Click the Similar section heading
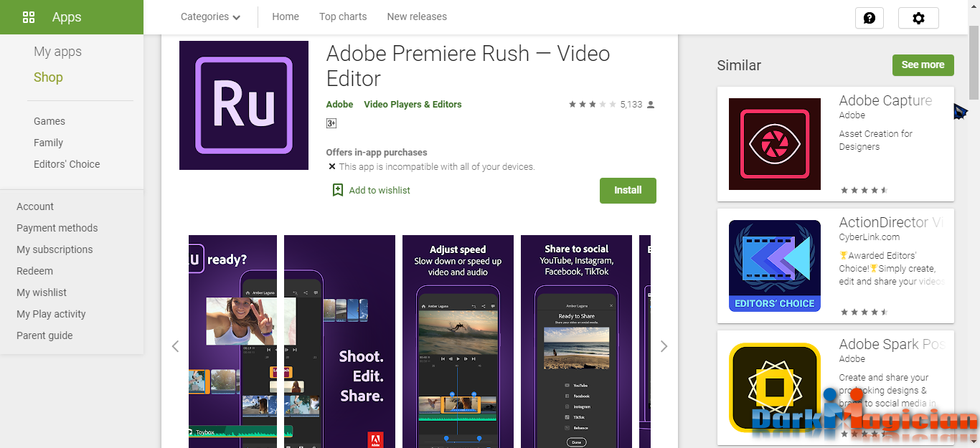The height and width of the screenshot is (448, 980). [x=739, y=65]
